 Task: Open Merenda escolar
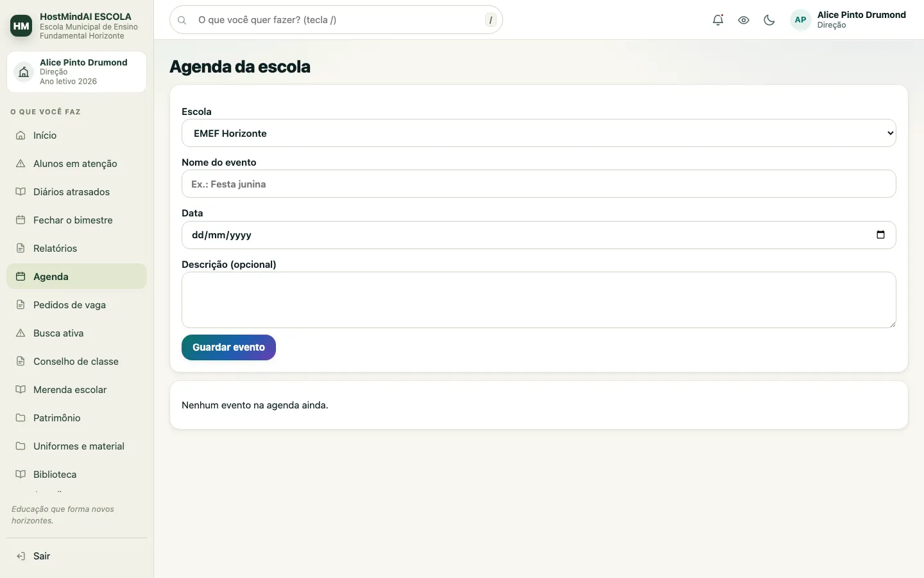click(x=76, y=390)
